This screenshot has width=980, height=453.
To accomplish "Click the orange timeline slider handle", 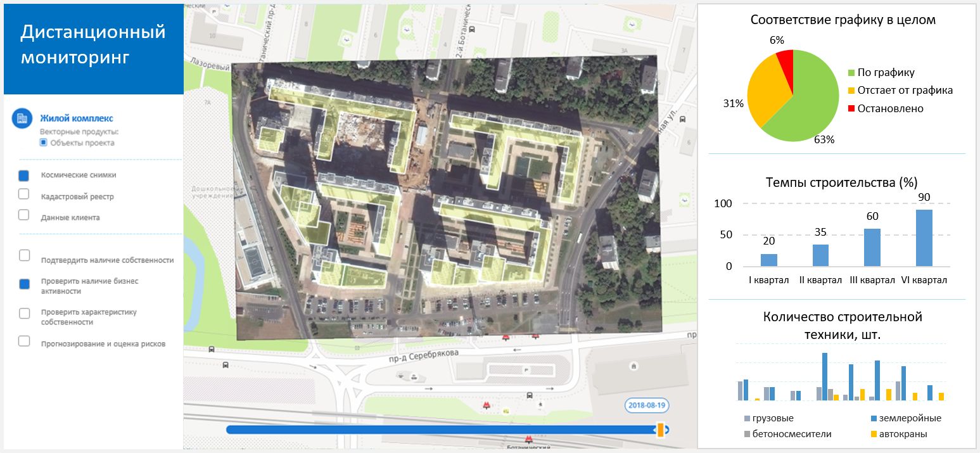I will coord(660,430).
